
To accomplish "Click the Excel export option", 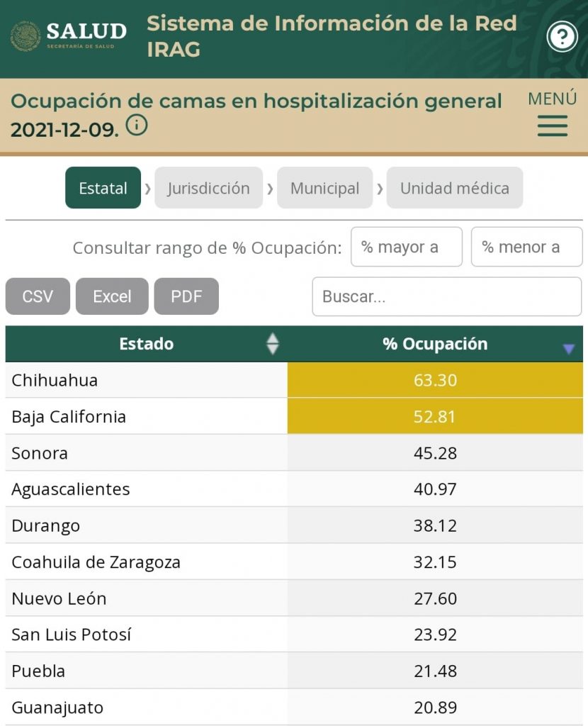I will 111,296.
